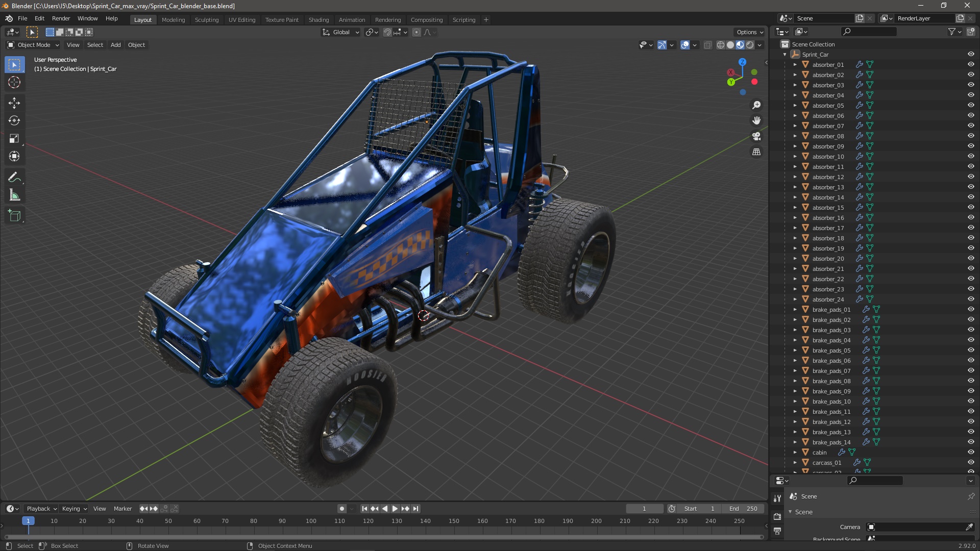Toggle X-ray view
980x551 pixels.
point(707,45)
